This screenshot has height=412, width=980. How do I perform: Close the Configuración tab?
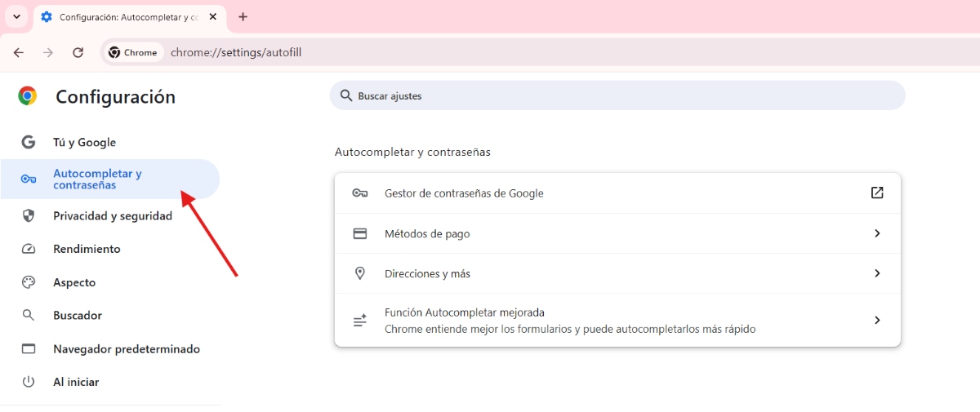(x=213, y=16)
